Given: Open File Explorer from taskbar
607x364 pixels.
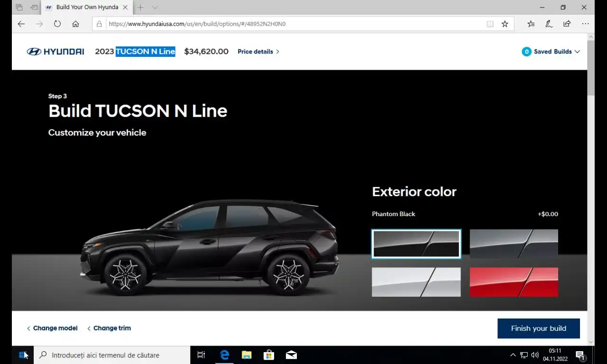Looking at the screenshot, I should (247, 355).
